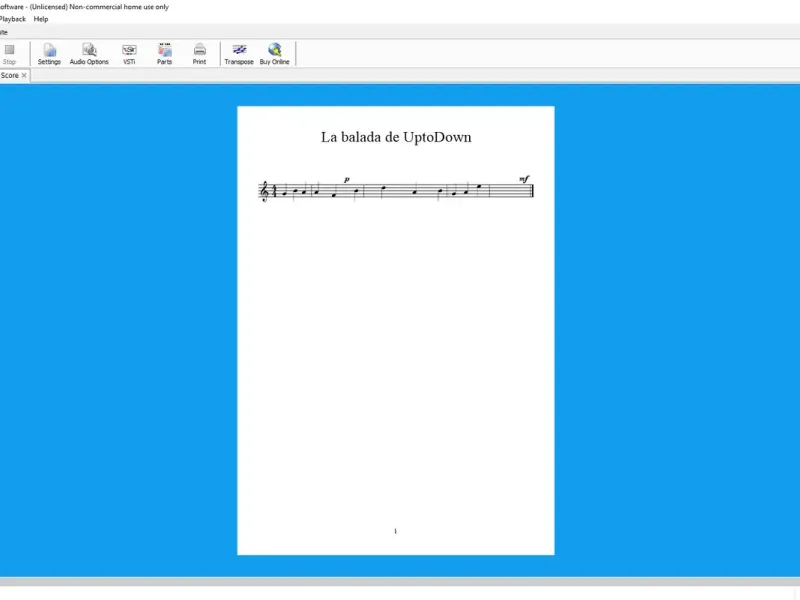Select the 'mf' dynamic marking
The image size is (800, 600).
[524, 179]
